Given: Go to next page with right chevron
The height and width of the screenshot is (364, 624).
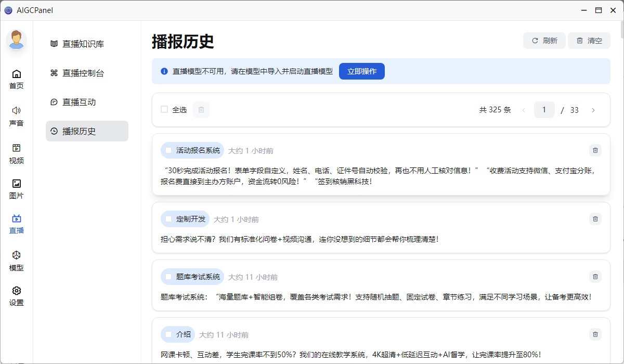Looking at the screenshot, I should point(593,110).
